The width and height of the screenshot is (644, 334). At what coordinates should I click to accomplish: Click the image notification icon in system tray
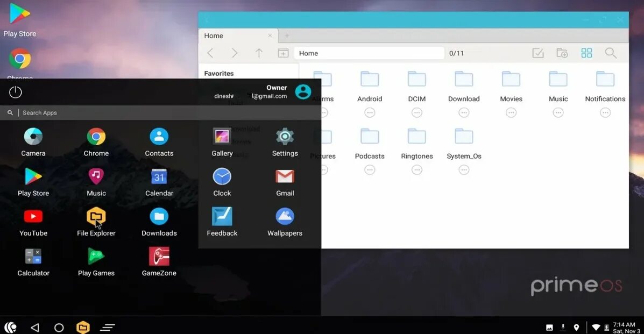tap(549, 328)
